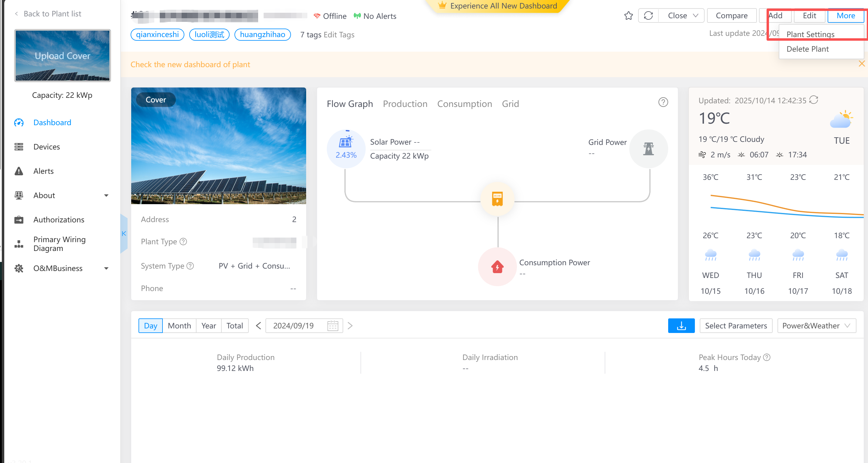This screenshot has width=868, height=463.
Task: Switch to Month time range
Action: [179, 325]
